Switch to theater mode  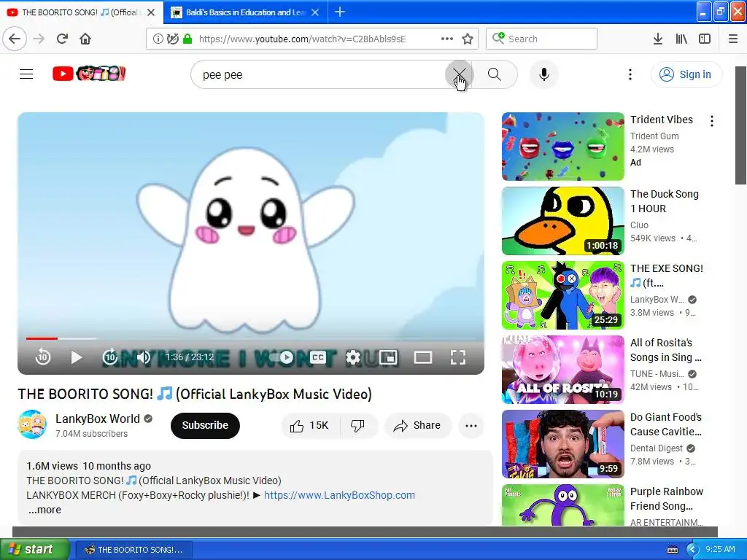click(422, 357)
